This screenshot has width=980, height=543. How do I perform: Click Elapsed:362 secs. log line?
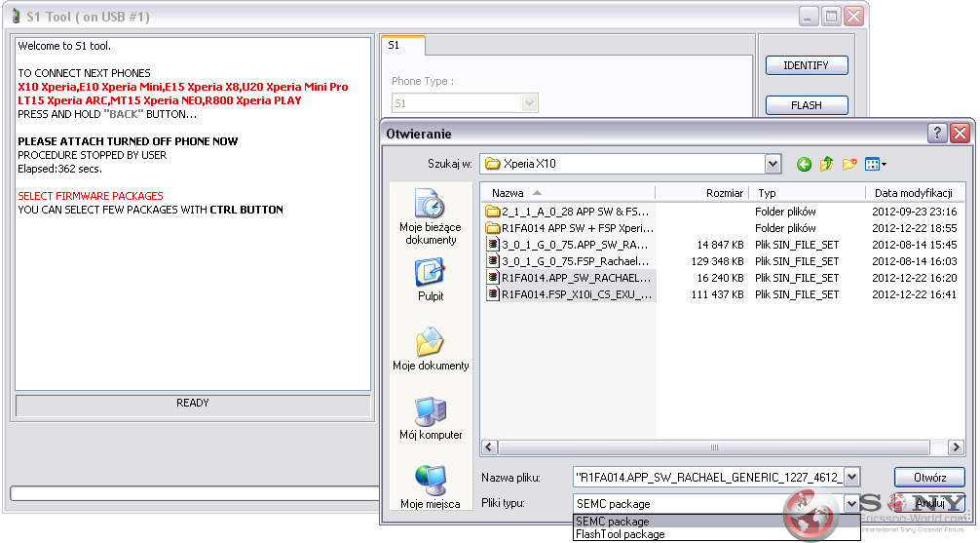60,169
